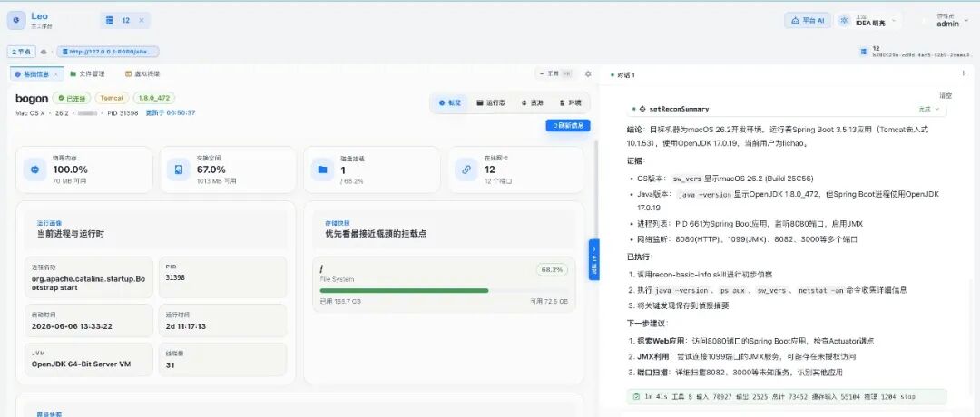This screenshot has height=417, width=980.
Task: Click the PID 31398 card
Action: pyautogui.click(x=222, y=277)
